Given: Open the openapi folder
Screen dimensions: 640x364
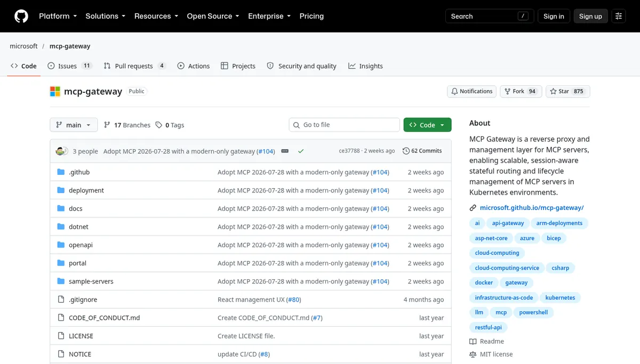Looking at the screenshot, I should pyautogui.click(x=81, y=245).
